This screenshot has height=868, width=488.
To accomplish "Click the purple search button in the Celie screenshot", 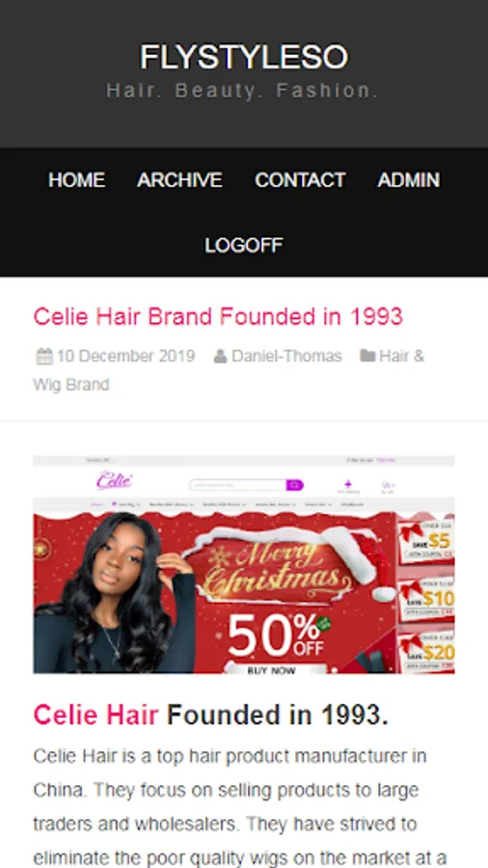I will coord(294,485).
